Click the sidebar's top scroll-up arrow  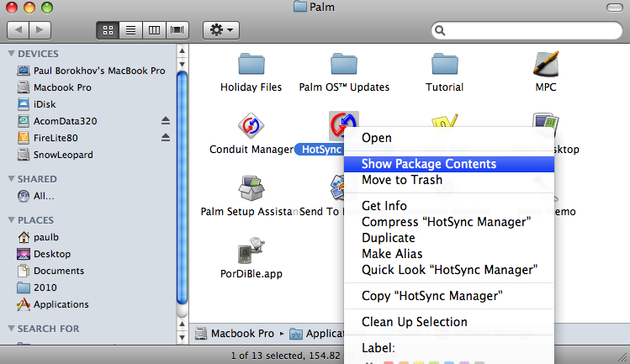tap(182, 51)
